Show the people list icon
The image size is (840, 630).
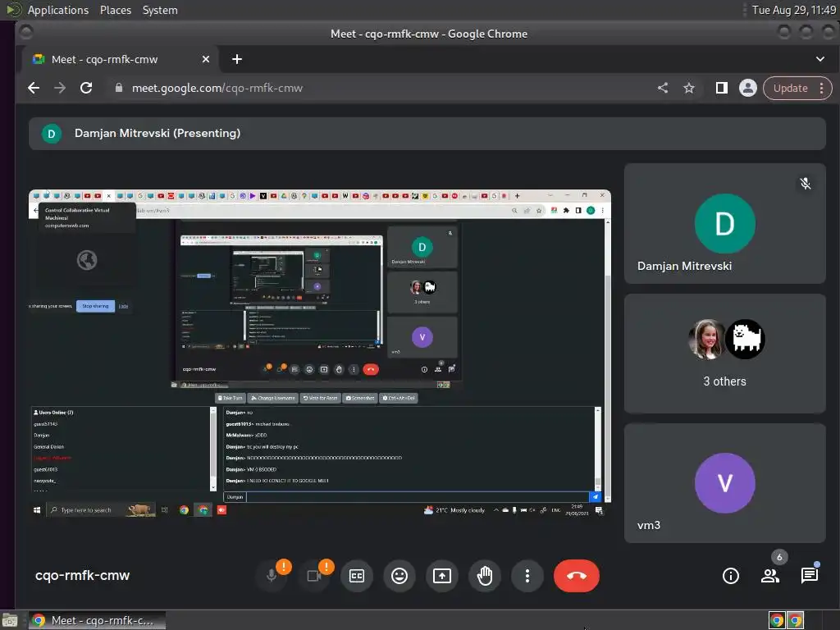[770, 576]
